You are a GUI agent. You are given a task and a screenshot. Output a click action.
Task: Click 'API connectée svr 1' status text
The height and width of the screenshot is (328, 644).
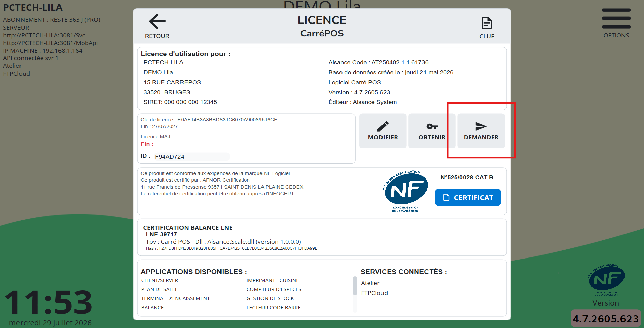pyautogui.click(x=31, y=58)
